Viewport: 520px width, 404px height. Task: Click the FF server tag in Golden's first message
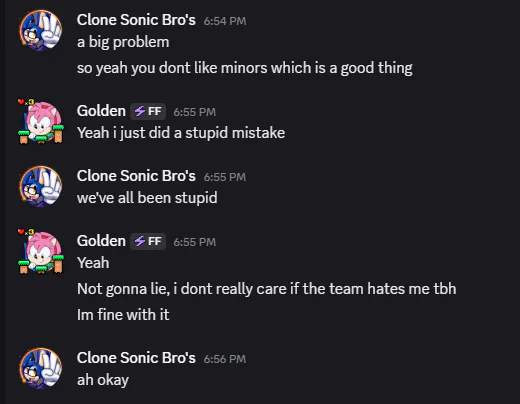(148, 111)
